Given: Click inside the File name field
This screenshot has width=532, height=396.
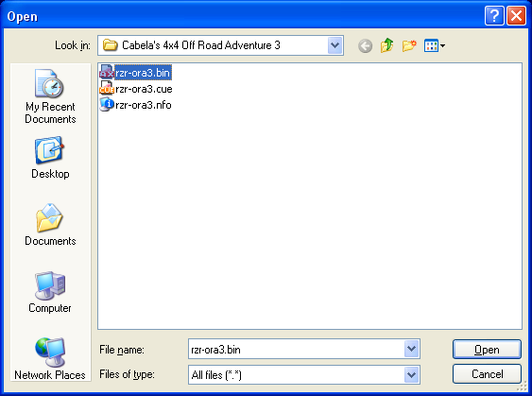Looking at the screenshot, I should pos(296,349).
